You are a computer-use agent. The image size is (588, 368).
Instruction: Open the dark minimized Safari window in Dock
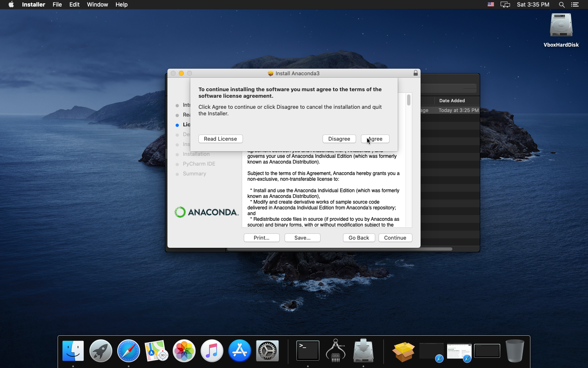tap(432, 352)
